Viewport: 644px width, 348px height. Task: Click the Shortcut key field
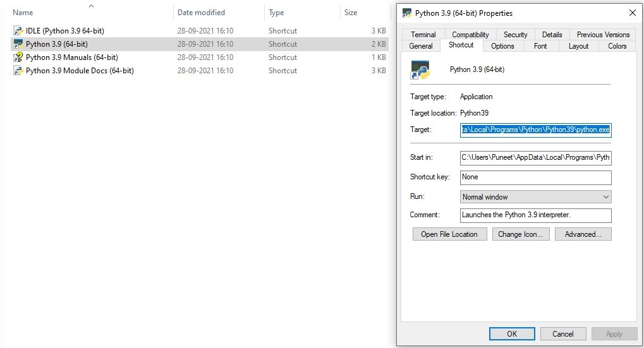coord(535,177)
